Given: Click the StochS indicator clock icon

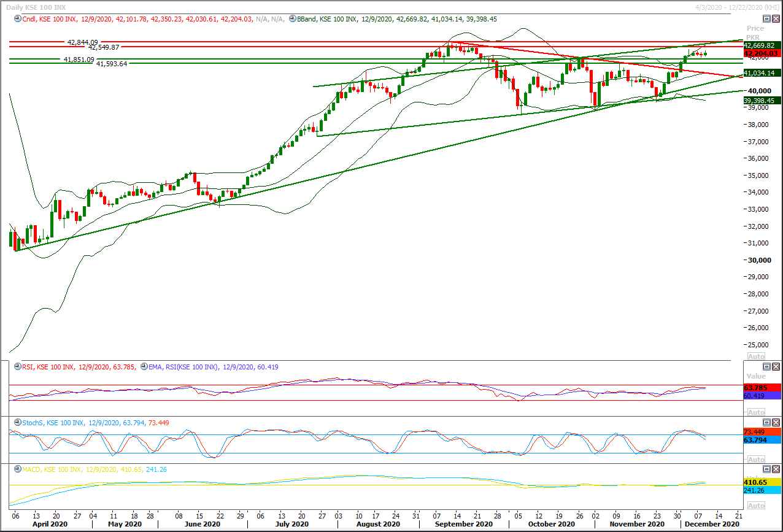Looking at the screenshot, I should coord(17,423).
